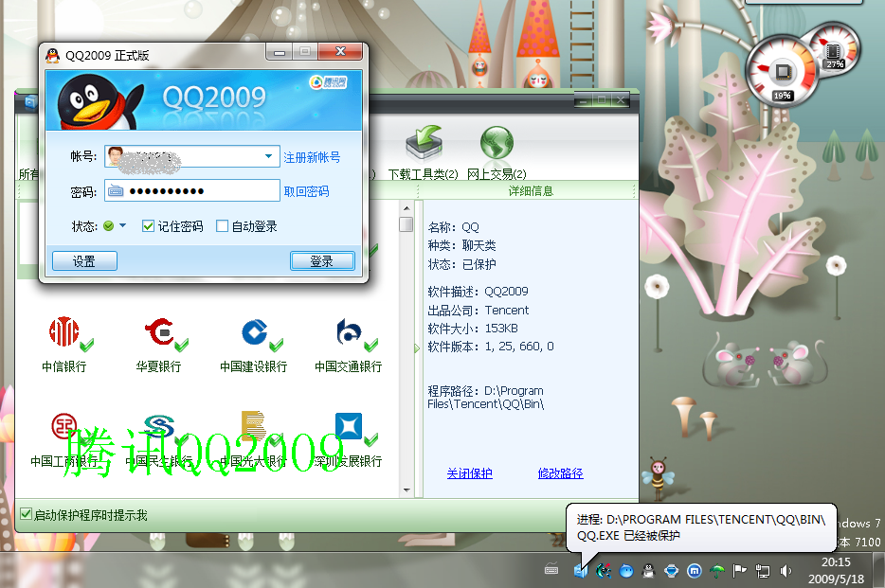The width and height of the screenshot is (885, 588).
Task: Click the keyboard input icon in the taskbar
Action: 551,570
